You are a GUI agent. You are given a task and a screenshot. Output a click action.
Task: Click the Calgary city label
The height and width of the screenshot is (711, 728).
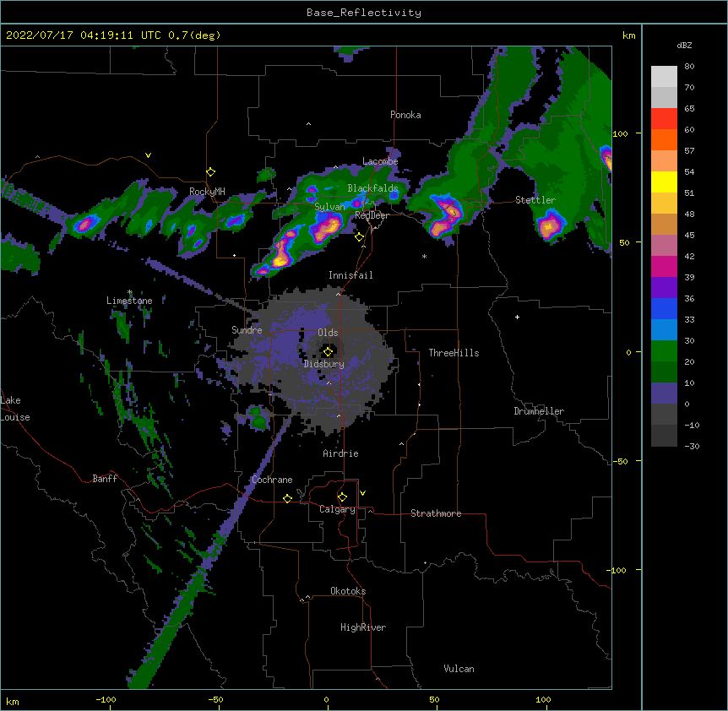[x=337, y=509]
